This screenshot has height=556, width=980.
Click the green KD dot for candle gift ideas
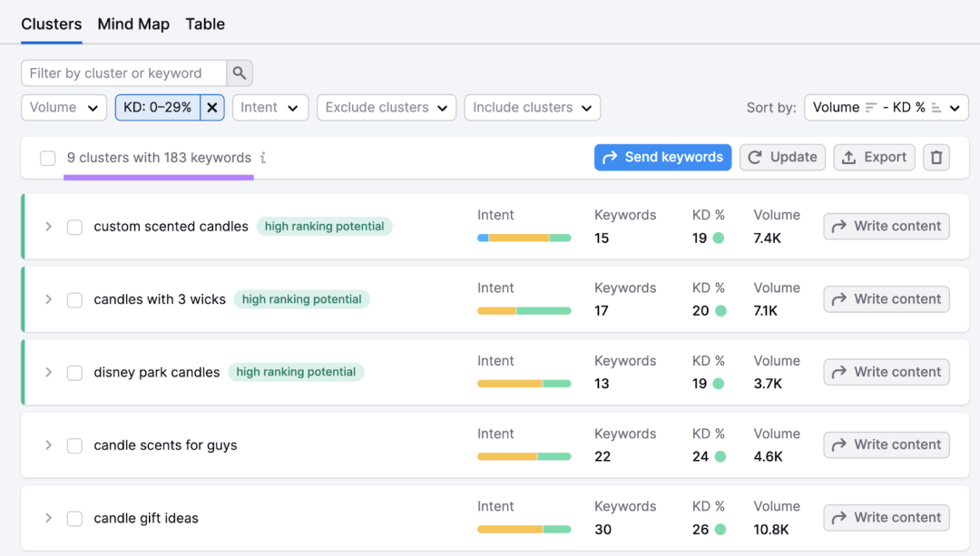(720, 529)
